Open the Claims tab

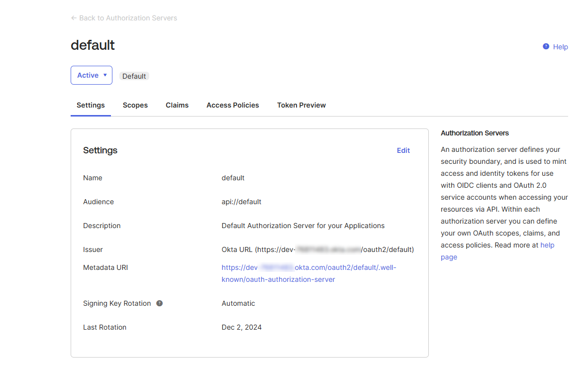tap(177, 105)
